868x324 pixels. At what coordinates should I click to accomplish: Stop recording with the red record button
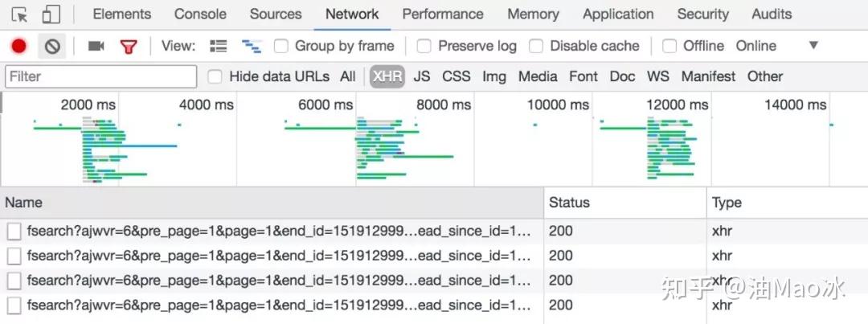[x=18, y=47]
